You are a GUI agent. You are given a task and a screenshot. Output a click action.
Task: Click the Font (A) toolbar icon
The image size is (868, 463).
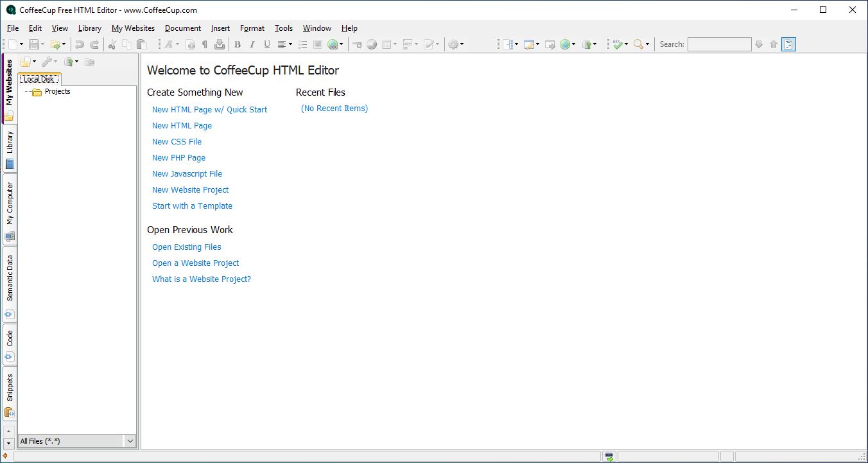tap(169, 44)
